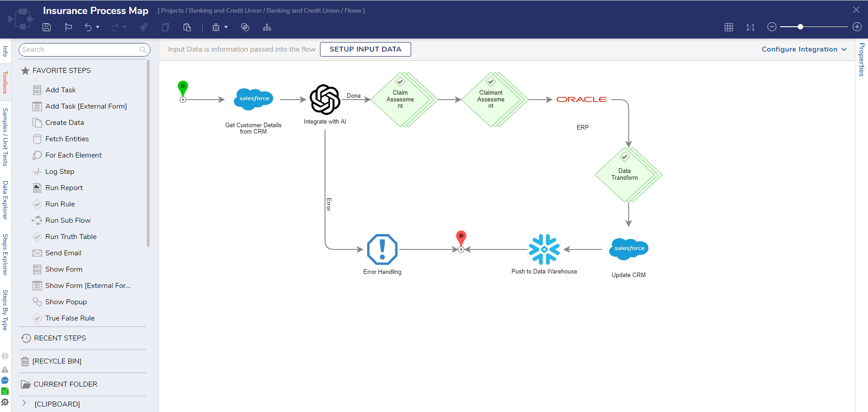The width and height of the screenshot is (868, 412).
Task: Click the SETUP INPUT DATA button
Action: coord(365,49)
